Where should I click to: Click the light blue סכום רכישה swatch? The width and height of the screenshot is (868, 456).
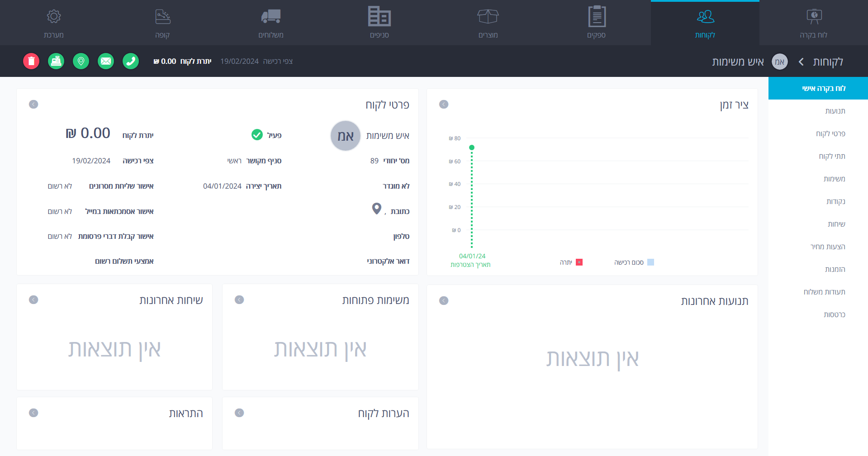(x=650, y=262)
